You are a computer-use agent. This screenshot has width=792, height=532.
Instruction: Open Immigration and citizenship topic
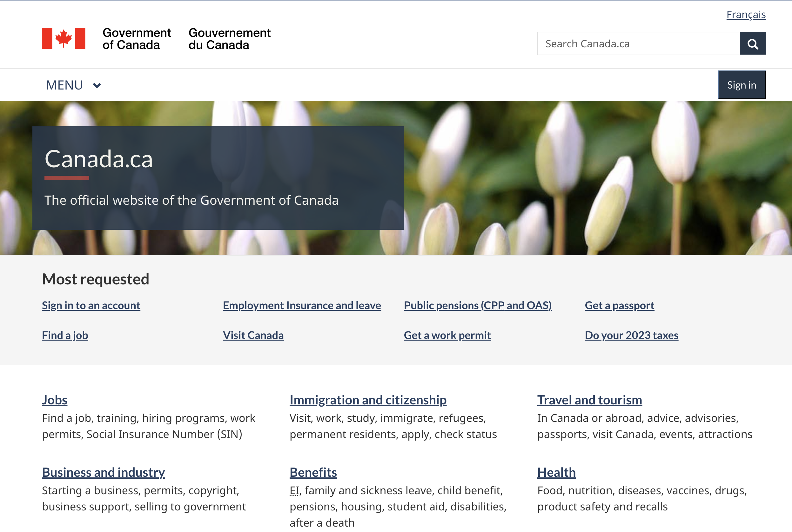(368, 400)
